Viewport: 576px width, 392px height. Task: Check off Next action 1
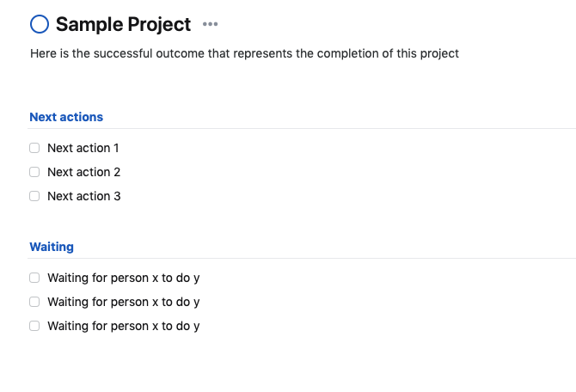point(34,148)
